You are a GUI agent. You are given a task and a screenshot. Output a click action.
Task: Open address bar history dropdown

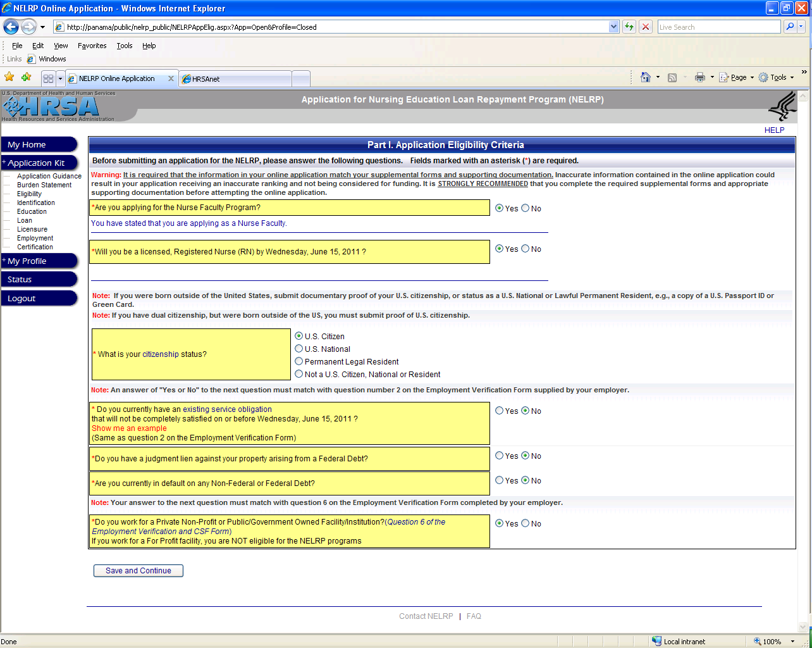(x=613, y=27)
